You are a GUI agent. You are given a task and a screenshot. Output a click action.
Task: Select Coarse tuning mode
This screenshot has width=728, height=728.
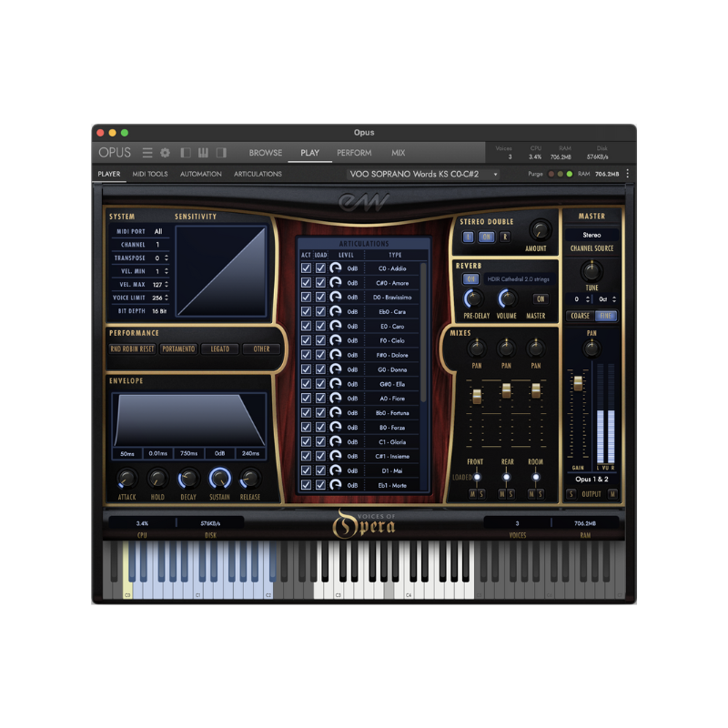click(x=581, y=316)
